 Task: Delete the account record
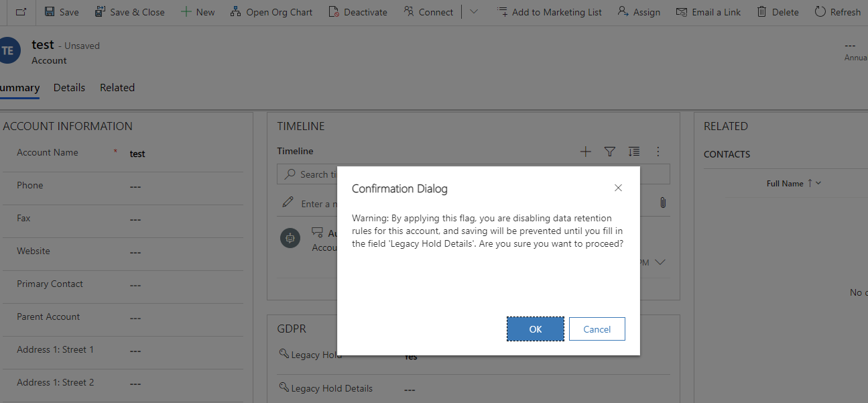(778, 12)
